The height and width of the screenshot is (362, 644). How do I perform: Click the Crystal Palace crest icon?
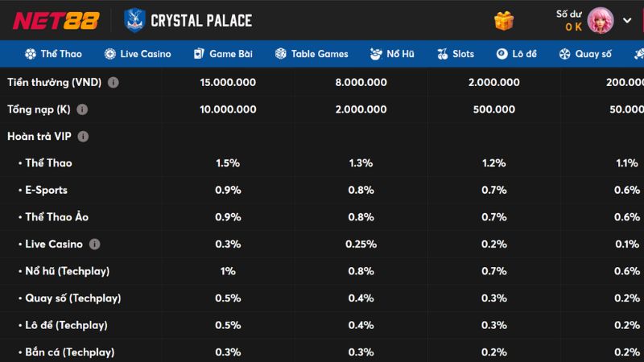click(x=134, y=20)
